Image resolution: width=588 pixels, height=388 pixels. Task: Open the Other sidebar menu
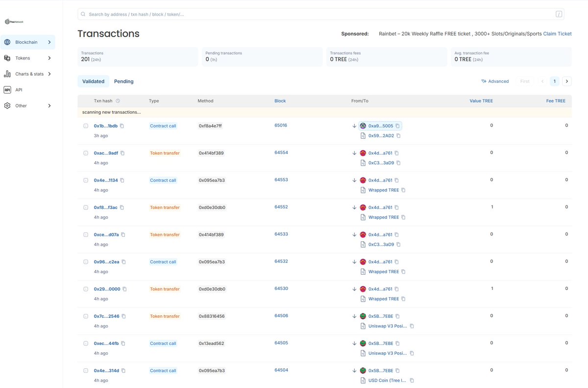tap(27, 105)
